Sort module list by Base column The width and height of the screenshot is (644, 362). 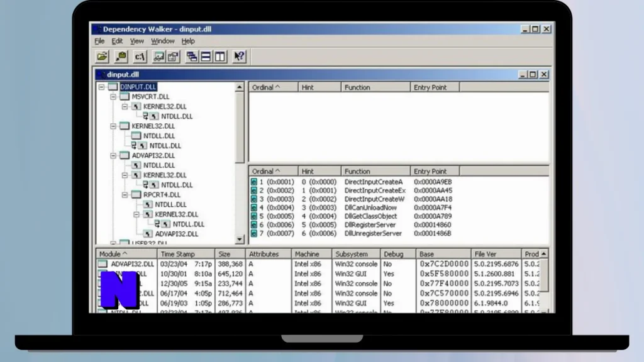point(443,254)
